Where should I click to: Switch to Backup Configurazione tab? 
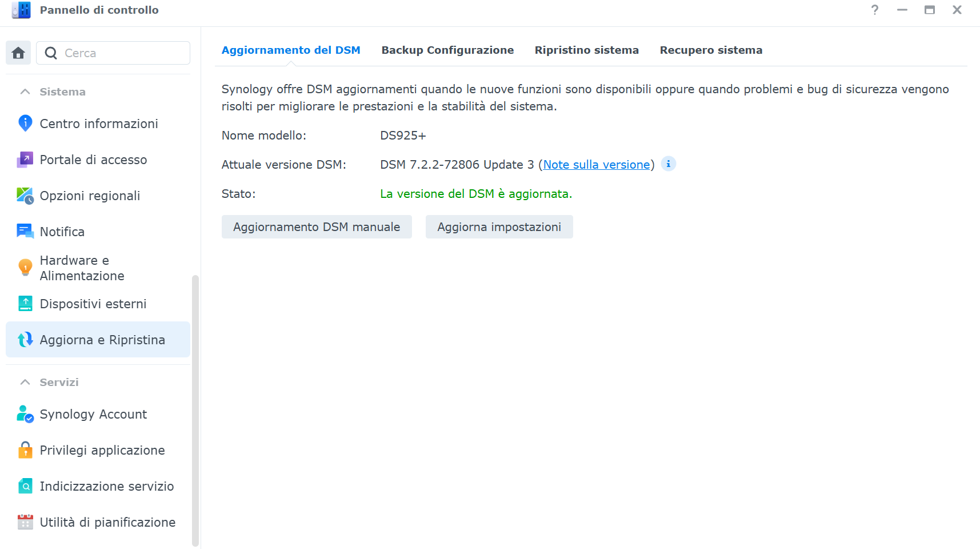click(447, 50)
